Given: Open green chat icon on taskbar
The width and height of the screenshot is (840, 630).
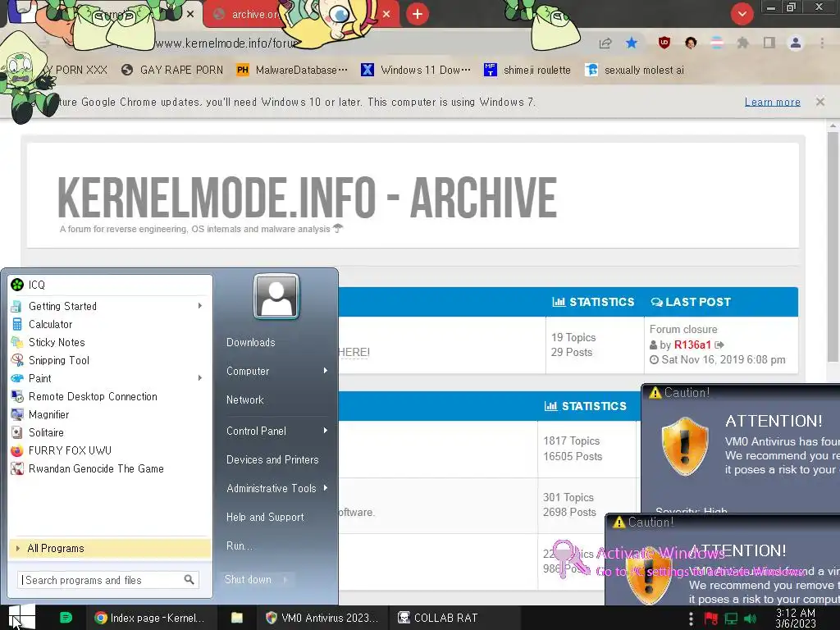Looking at the screenshot, I should [x=66, y=618].
